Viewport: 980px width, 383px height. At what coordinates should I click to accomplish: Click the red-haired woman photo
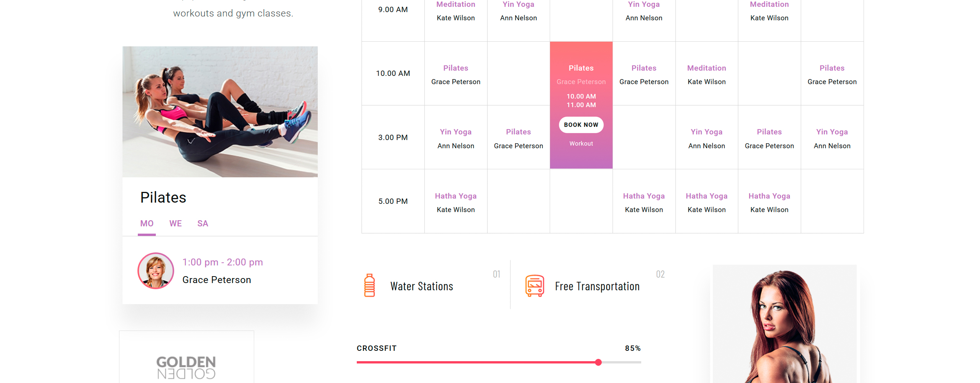point(785,324)
